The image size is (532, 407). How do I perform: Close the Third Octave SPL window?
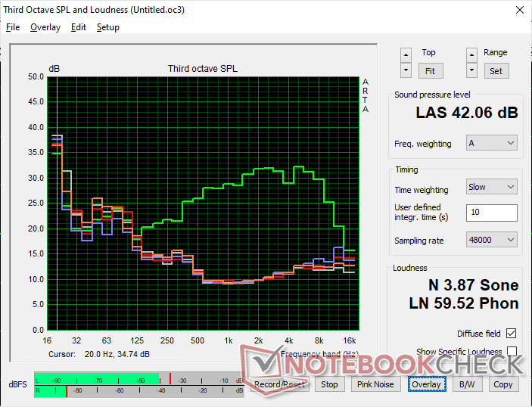(x=519, y=10)
